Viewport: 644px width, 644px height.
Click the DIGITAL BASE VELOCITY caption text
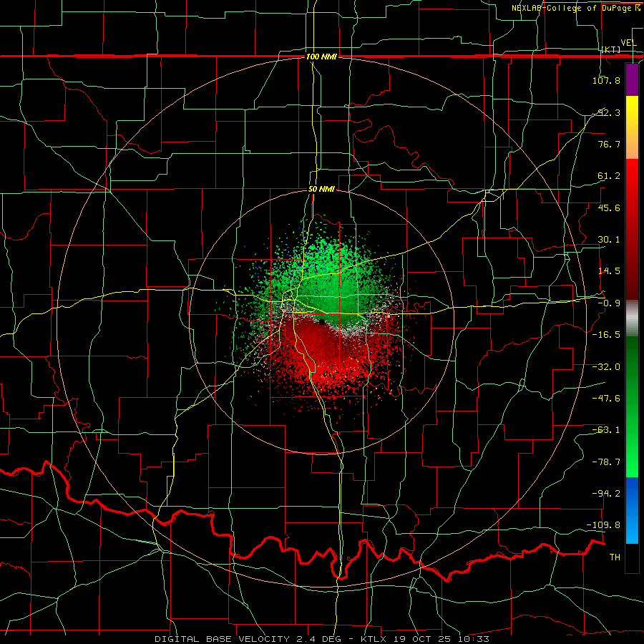click(x=223, y=639)
